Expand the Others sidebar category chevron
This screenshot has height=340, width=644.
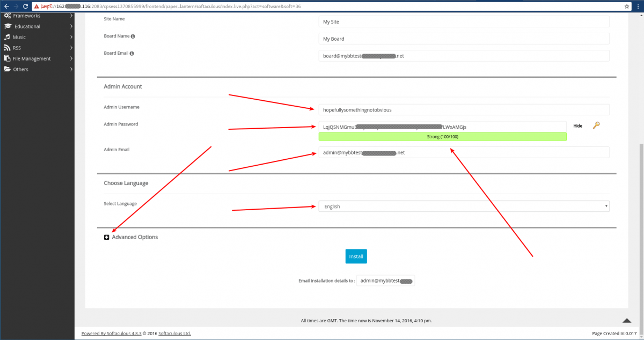click(70, 69)
